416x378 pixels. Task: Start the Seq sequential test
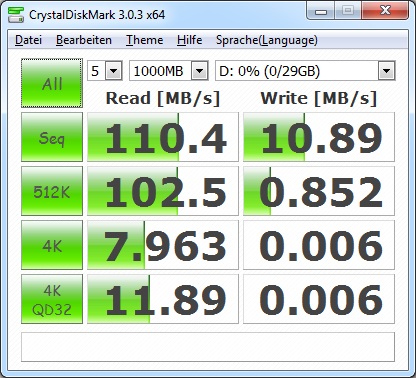point(52,137)
